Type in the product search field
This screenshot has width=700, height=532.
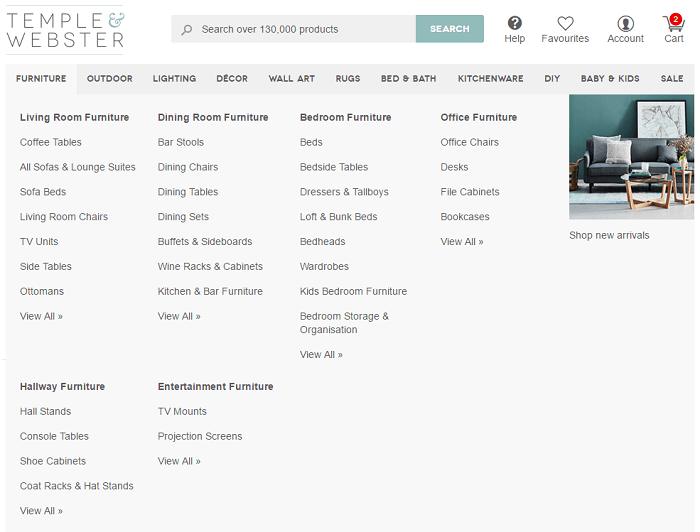pyautogui.click(x=300, y=29)
